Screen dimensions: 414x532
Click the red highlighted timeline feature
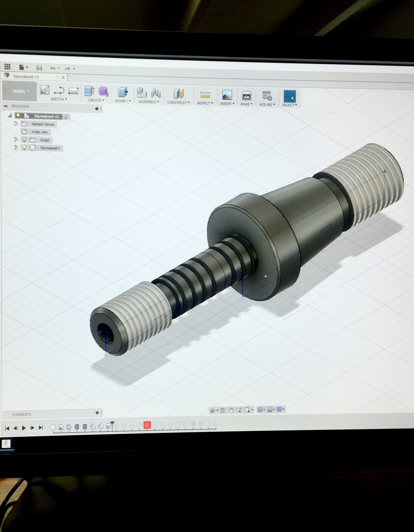(x=147, y=425)
